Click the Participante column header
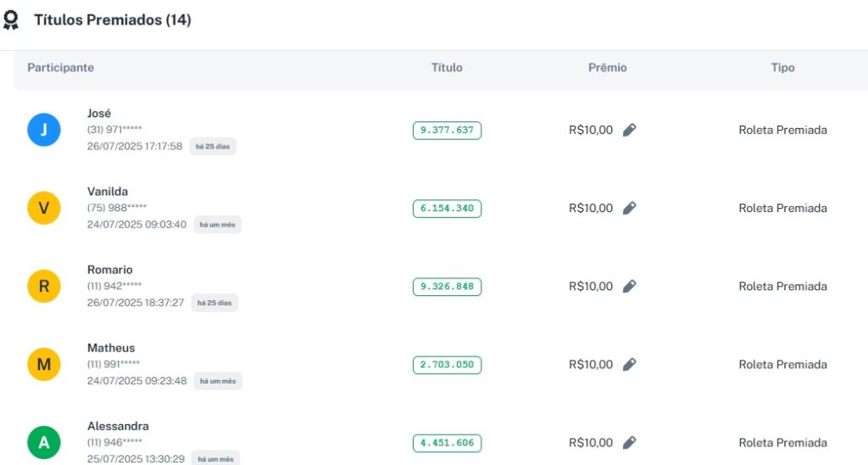The height and width of the screenshot is (465, 868). (x=61, y=68)
